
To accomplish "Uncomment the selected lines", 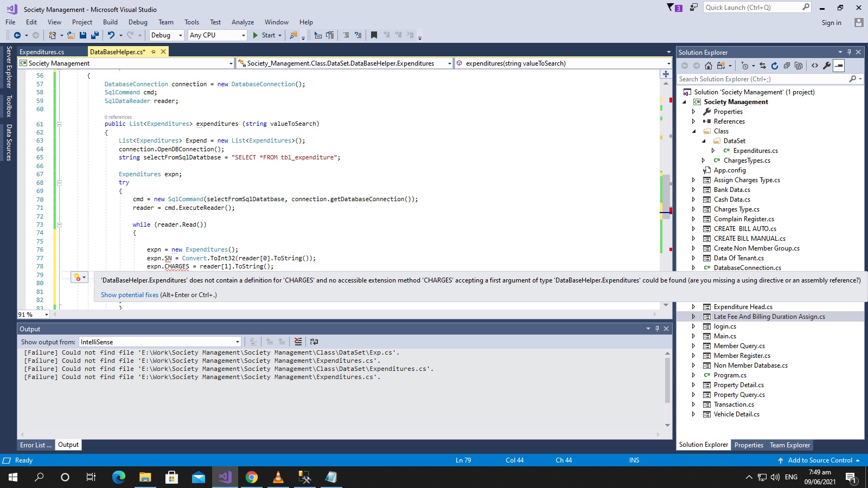I will point(358,35).
